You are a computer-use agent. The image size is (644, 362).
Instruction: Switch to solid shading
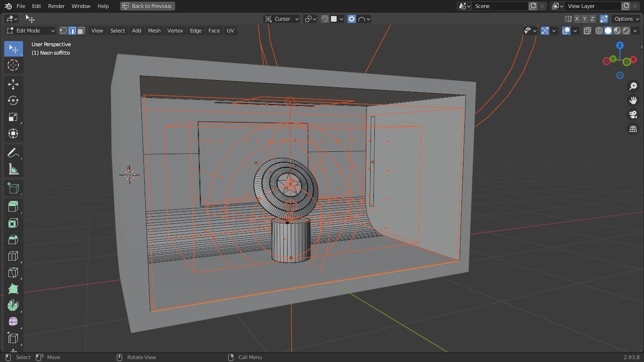[x=608, y=31]
